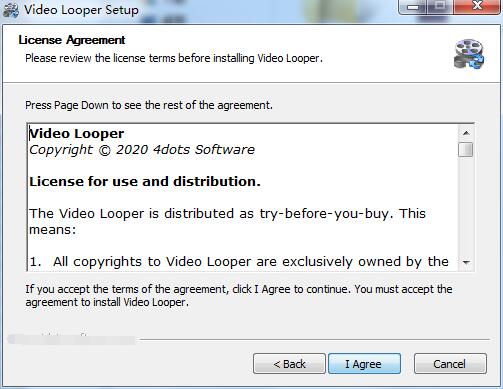The image size is (503, 389).
Task: Close the Video Looper Setup window
Action: pyautogui.click(x=477, y=7)
